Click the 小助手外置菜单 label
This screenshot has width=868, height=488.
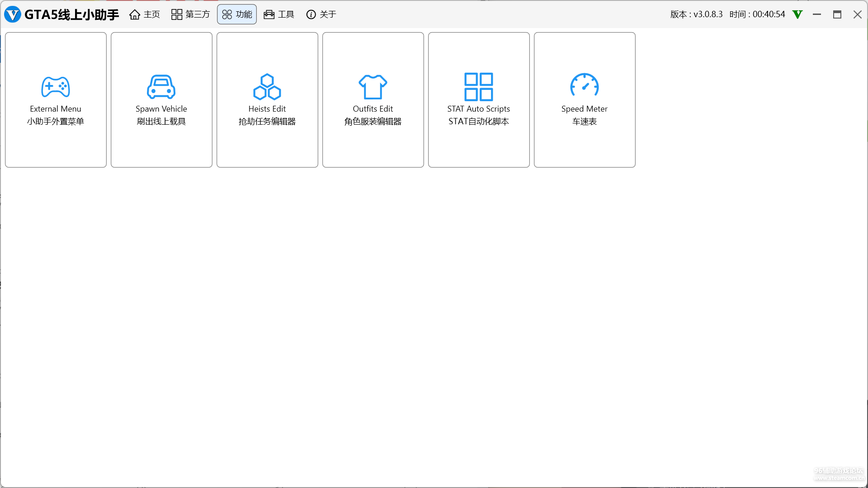(56, 122)
